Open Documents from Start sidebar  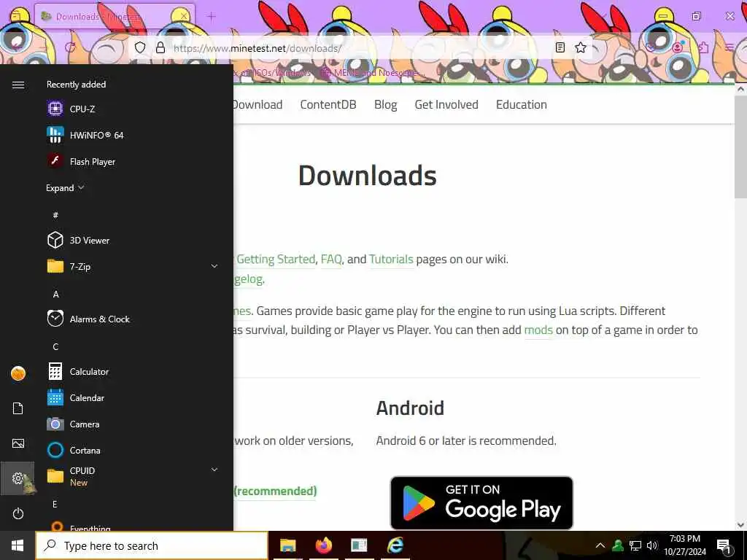(x=18, y=408)
